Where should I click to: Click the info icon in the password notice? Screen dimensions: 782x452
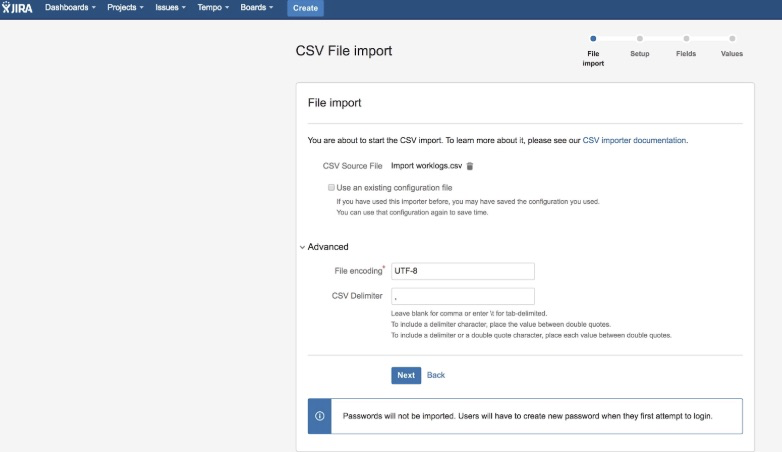pos(320,416)
